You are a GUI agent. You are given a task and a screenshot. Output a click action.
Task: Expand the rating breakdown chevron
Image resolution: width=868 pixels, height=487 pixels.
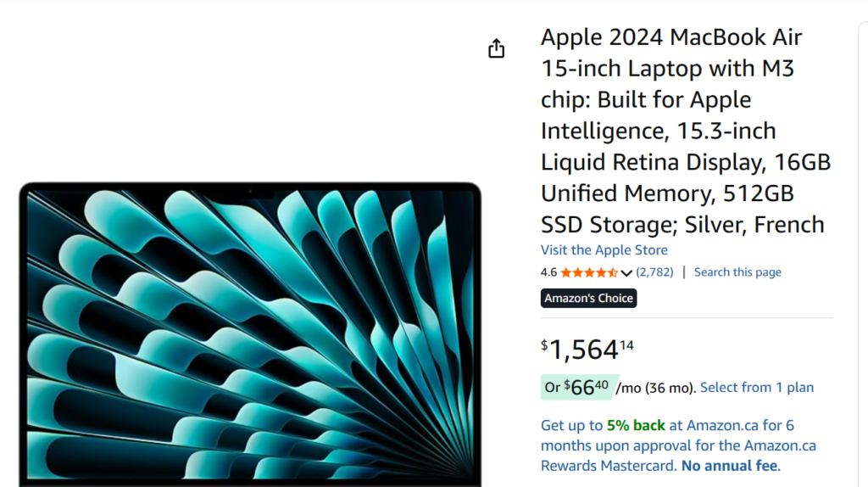[626, 272]
